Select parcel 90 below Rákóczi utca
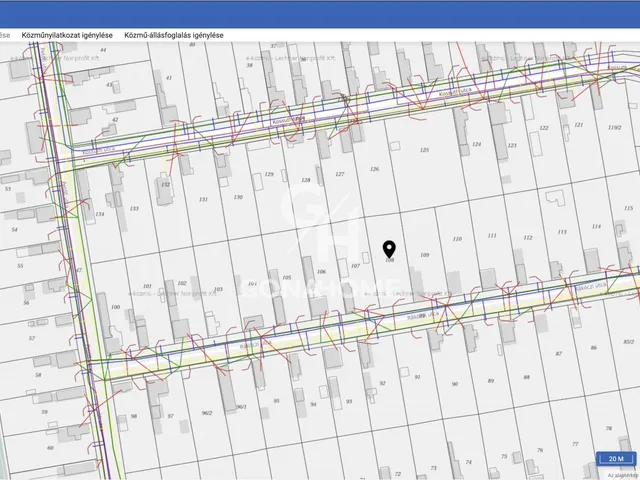 click(454, 383)
